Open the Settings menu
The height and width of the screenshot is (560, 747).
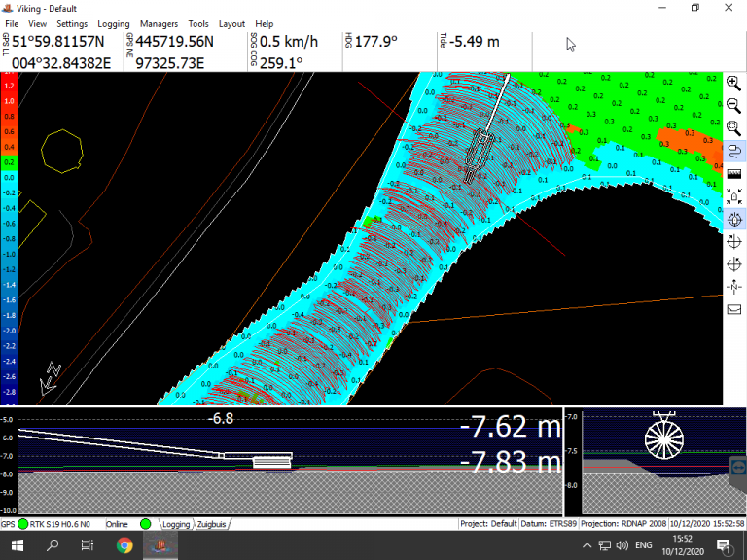click(x=72, y=23)
